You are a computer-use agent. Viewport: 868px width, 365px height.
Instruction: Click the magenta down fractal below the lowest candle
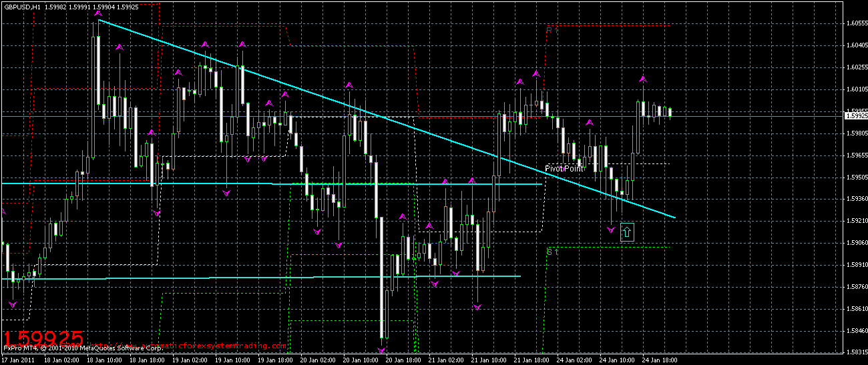pyautogui.click(x=382, y=350)
